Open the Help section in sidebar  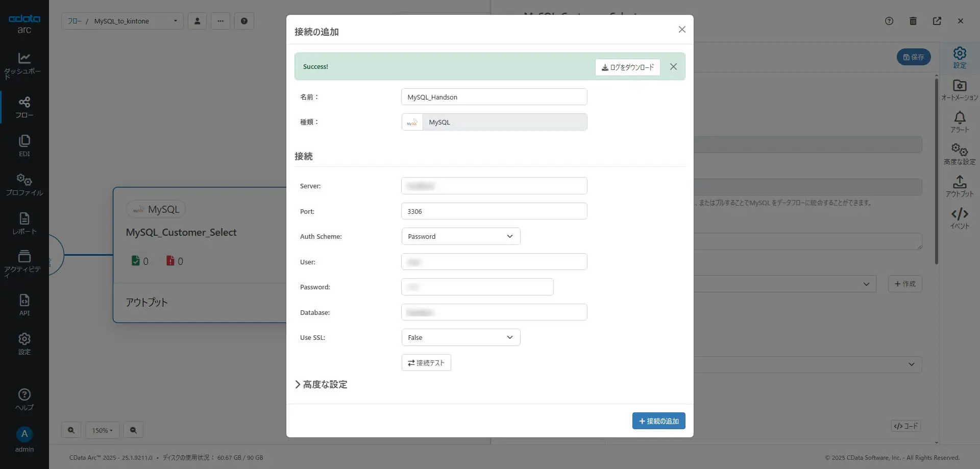[x=24, y=400]
